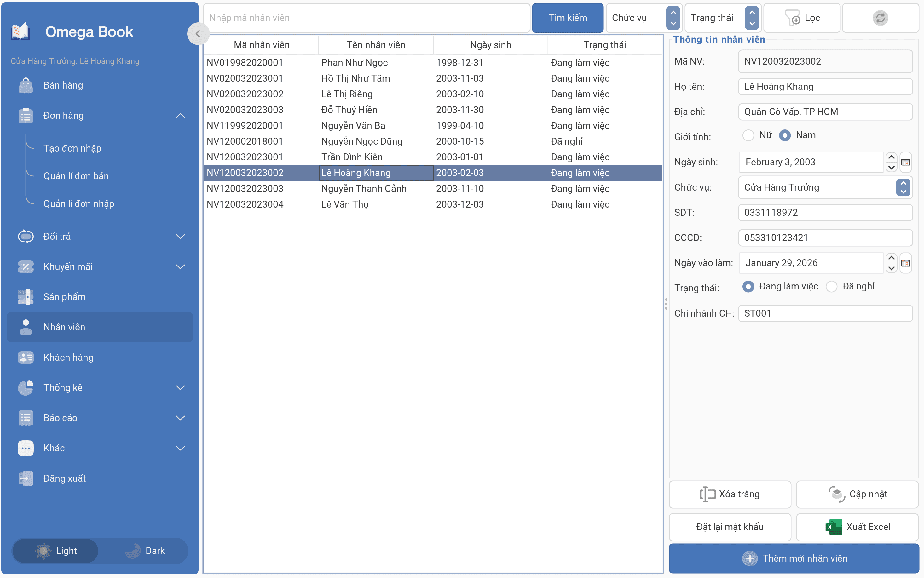Switch to Light theme
The height and width of the screenshot is (578, 924).
(55, 551)
